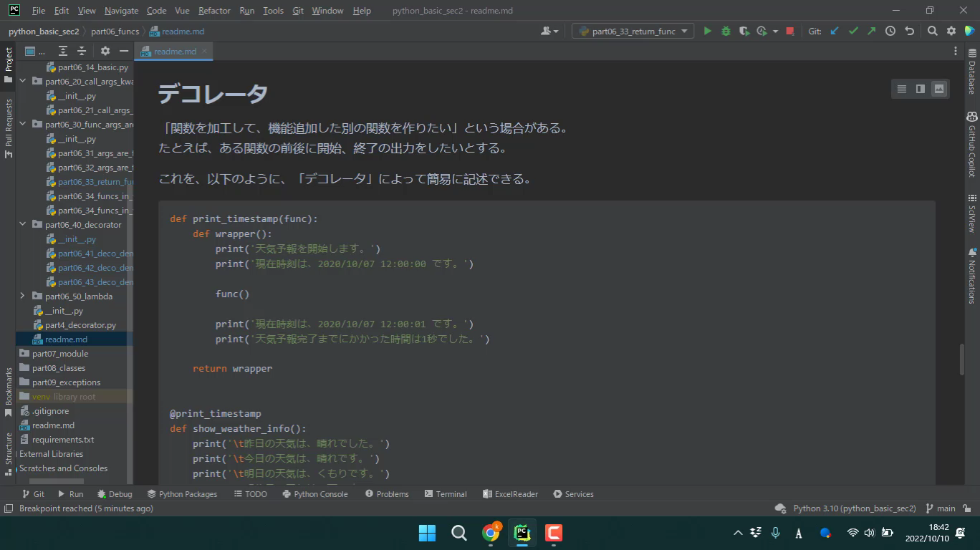Click Git Update Project blue arrow
The height and width of the screenshot is (550, 980).
click(835, 31)
